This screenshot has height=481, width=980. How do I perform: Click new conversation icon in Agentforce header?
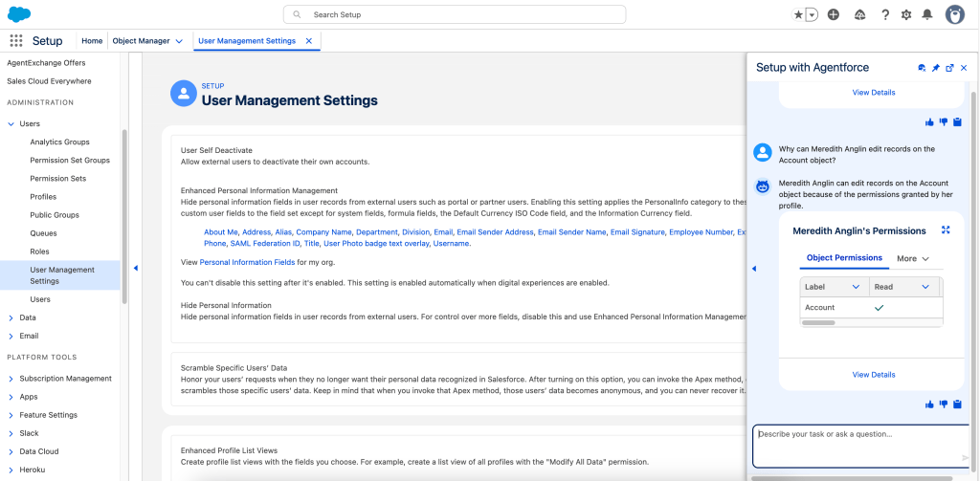pos(922,68)
